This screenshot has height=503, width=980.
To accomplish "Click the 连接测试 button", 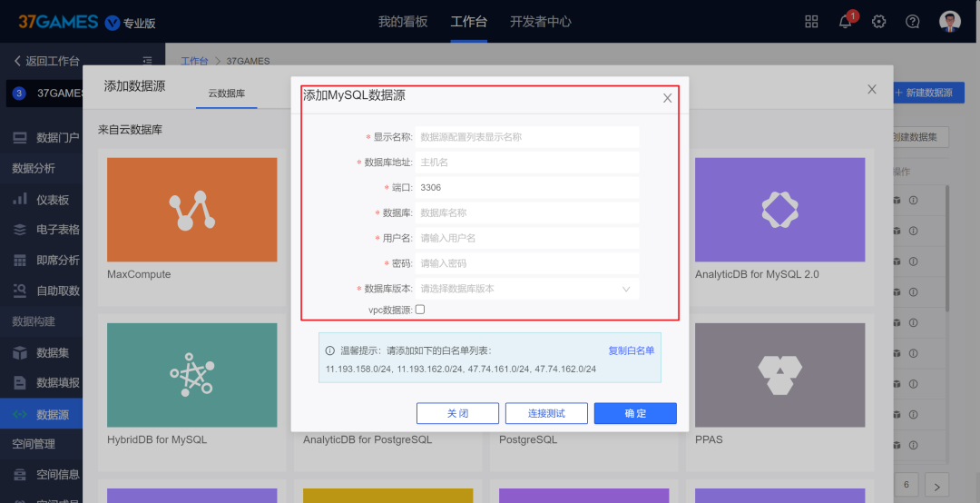I will point(546,413).
